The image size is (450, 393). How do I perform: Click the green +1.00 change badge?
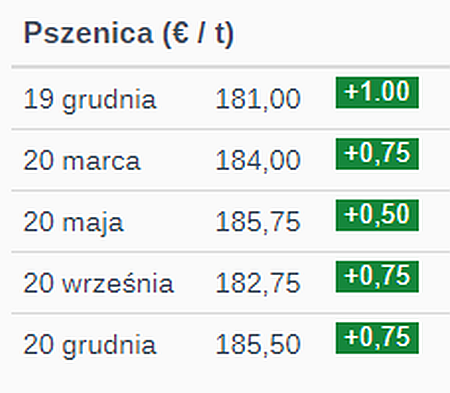click(x=377, y=92)
